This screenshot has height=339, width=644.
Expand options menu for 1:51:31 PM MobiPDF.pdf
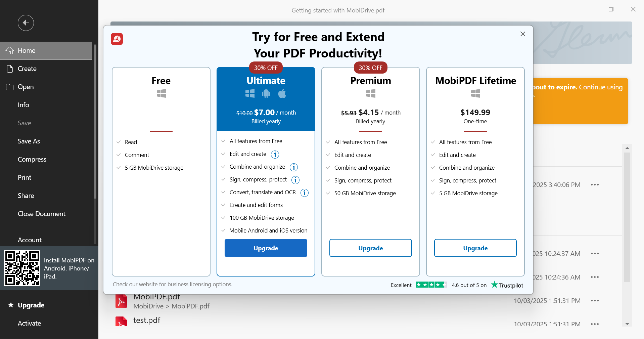coord(595,301)
